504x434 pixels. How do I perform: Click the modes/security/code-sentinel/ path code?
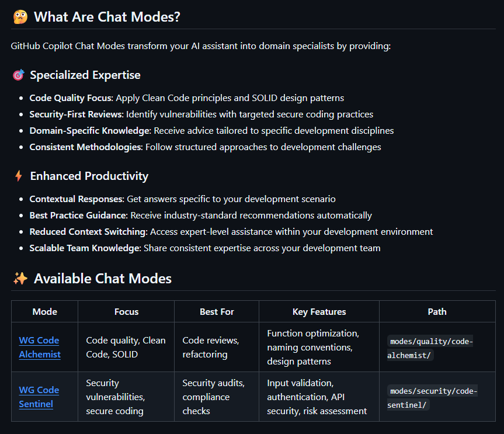(x=432, y=398)
